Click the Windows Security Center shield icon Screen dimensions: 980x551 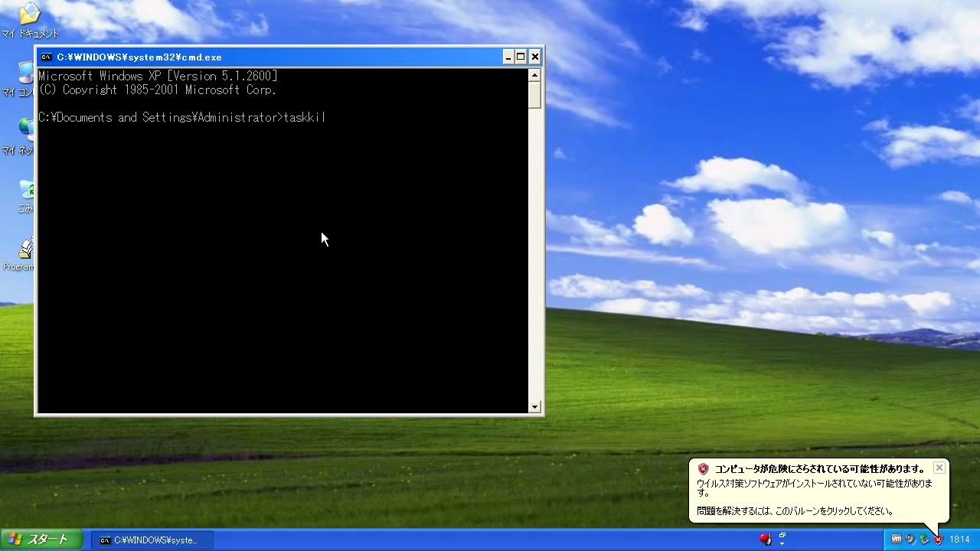click(938, 540)
